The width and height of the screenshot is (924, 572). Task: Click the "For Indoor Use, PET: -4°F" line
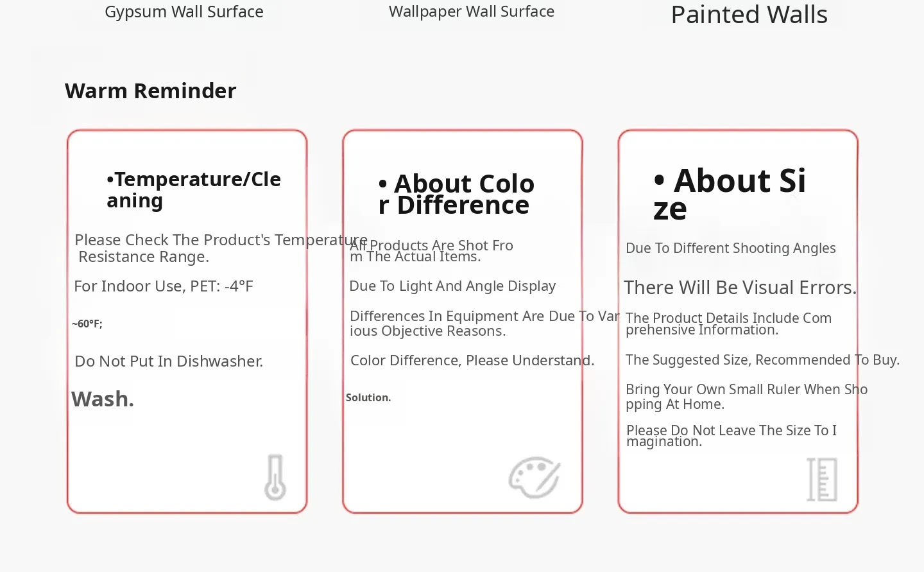164,286
